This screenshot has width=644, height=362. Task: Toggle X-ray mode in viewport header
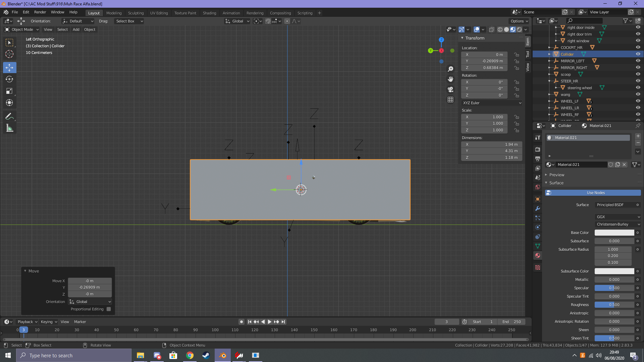(491, 29)
